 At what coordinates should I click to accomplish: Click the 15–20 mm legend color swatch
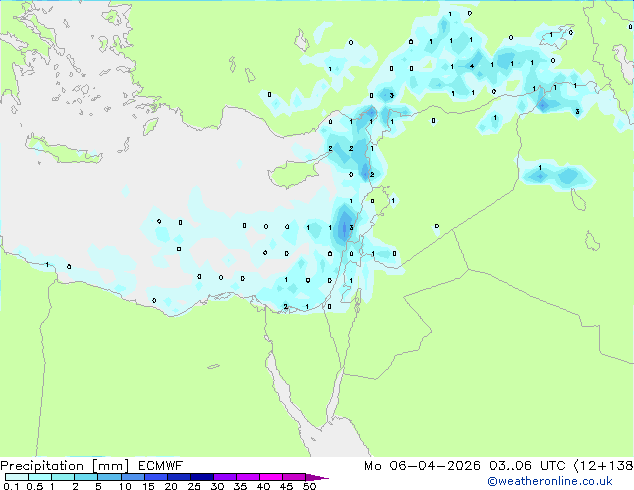[156, 477]
